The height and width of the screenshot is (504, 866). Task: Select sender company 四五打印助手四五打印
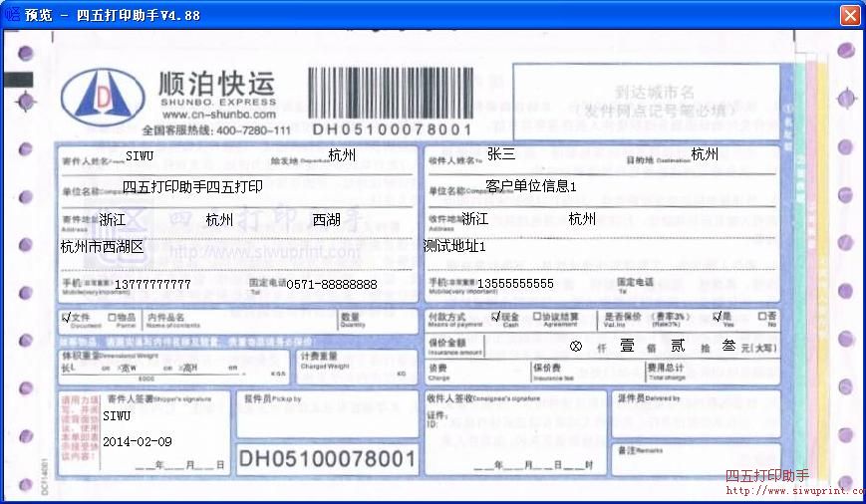(x=192, y=186)
